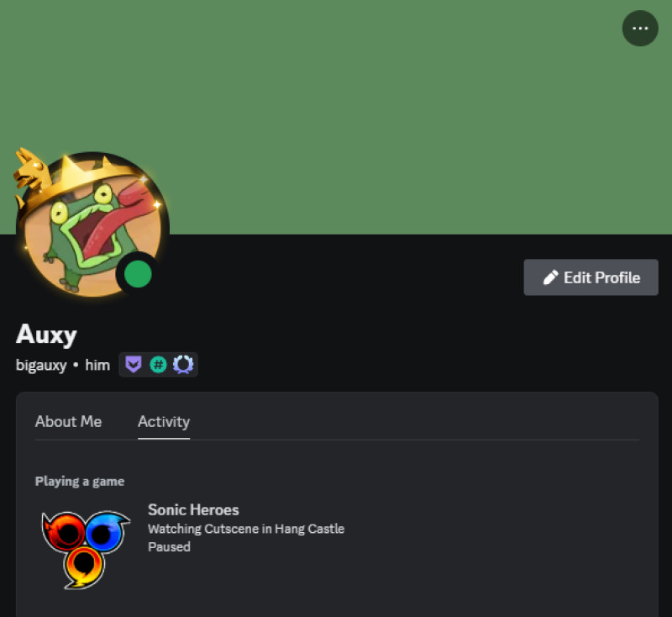Click the pencil icon in Edit Profile
The width and height of the screenshot is (672, 617).
[550, 277]
